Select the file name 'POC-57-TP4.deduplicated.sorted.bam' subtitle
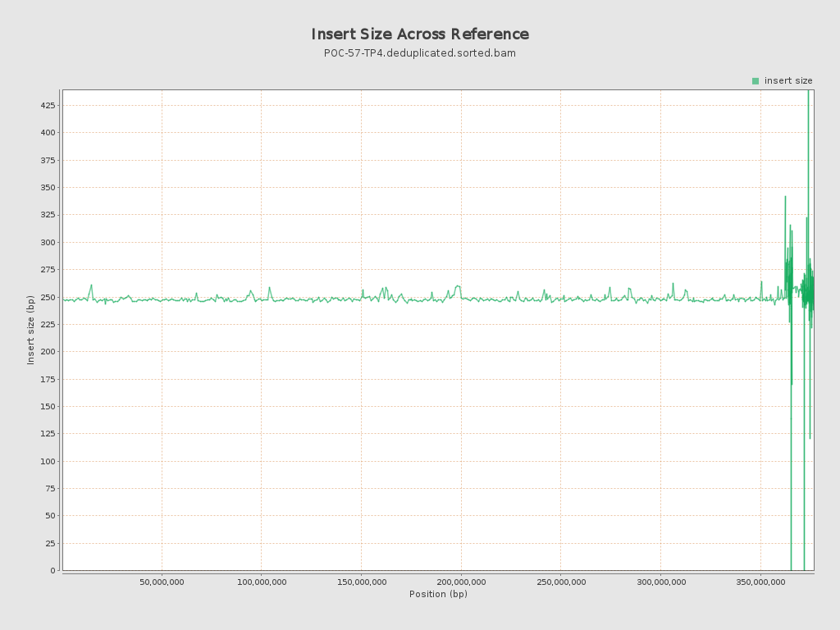The width and height of the screenshot is (840, 630). (x=420, y=53)
